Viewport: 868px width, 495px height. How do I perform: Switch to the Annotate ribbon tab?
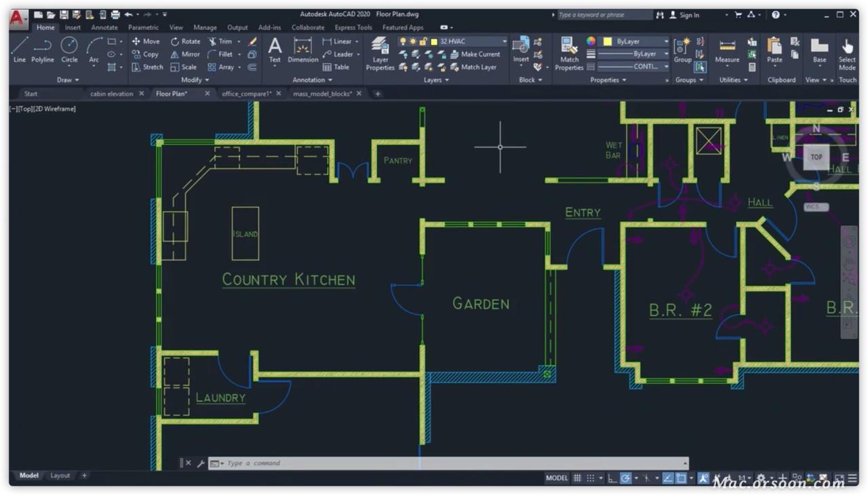pyautogui.click(x=104, y=27)
